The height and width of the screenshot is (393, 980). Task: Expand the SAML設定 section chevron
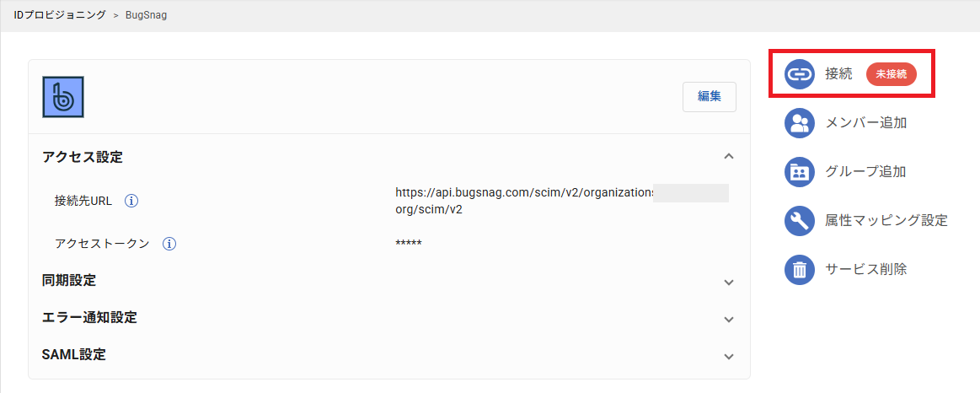[x=728, y=356]
